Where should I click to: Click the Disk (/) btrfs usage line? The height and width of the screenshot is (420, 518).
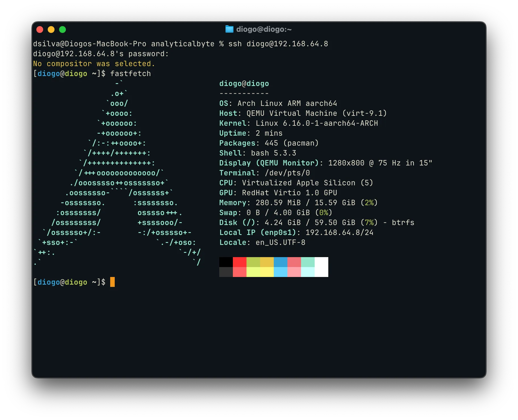coord(317,223)
